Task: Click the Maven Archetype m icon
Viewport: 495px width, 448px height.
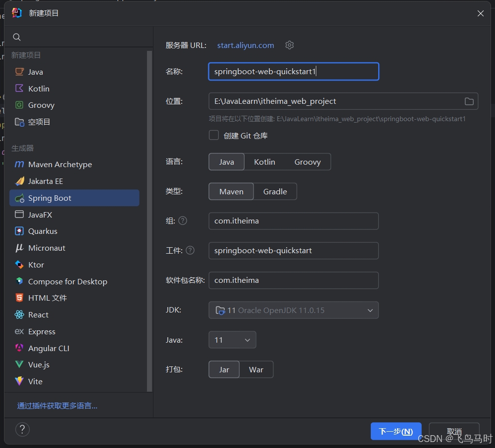Action: tap(19, 164)
